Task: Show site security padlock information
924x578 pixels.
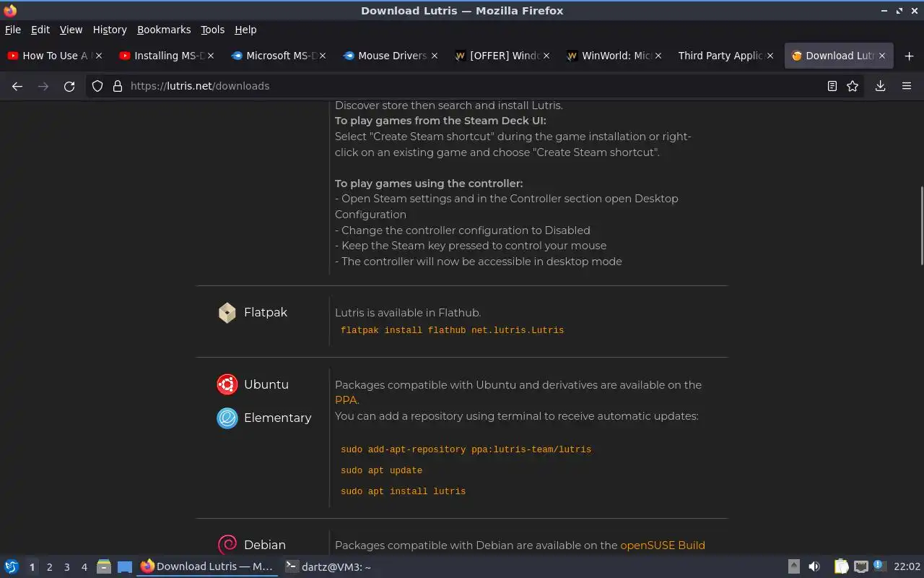Action: 118,86
